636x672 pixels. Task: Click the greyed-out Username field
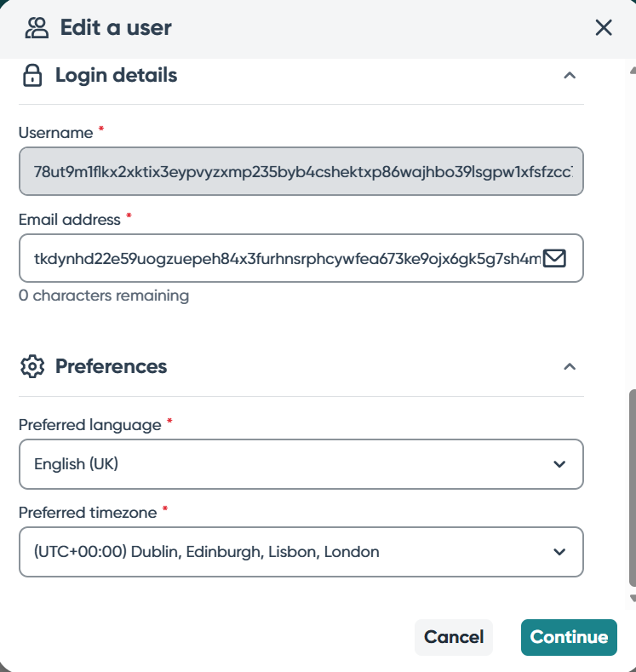(301, 170)
